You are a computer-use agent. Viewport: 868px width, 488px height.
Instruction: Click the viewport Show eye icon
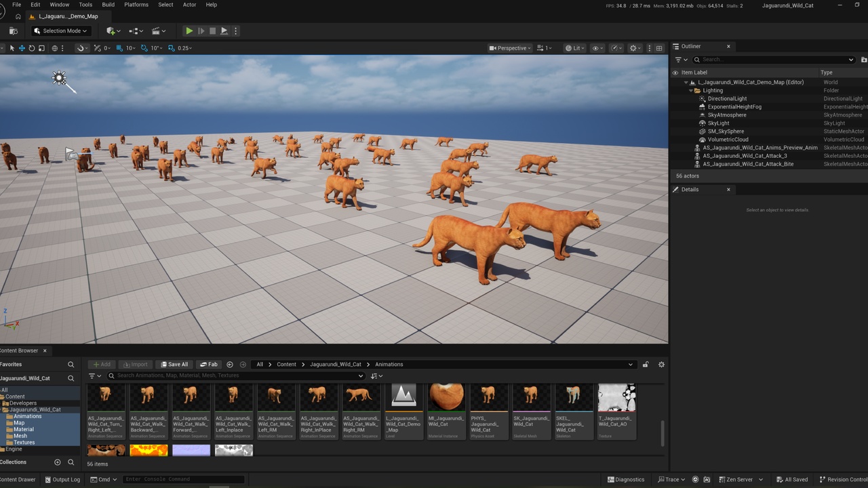coord(597,48)
